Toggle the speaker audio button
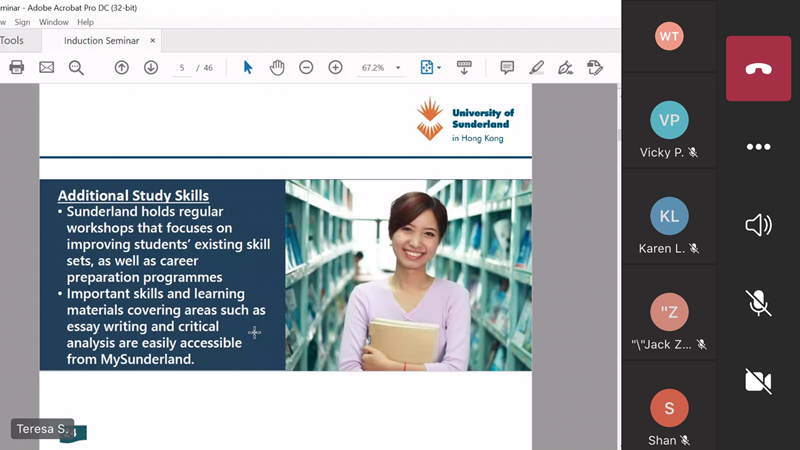 point(758,225)
